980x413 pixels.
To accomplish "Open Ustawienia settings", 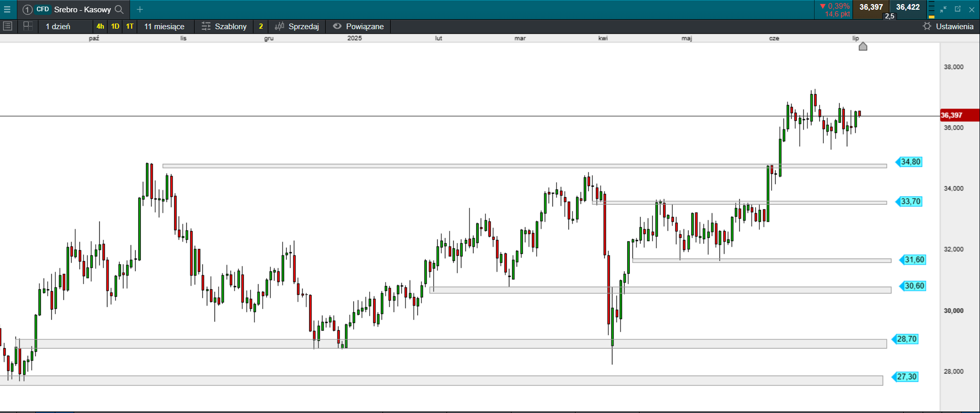I will tap(948, 27).
